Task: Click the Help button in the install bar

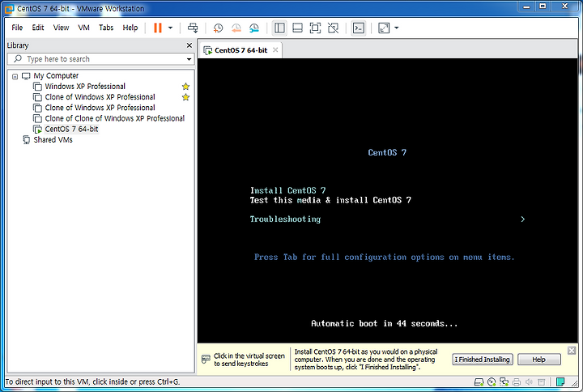Action: coord(538,360)
